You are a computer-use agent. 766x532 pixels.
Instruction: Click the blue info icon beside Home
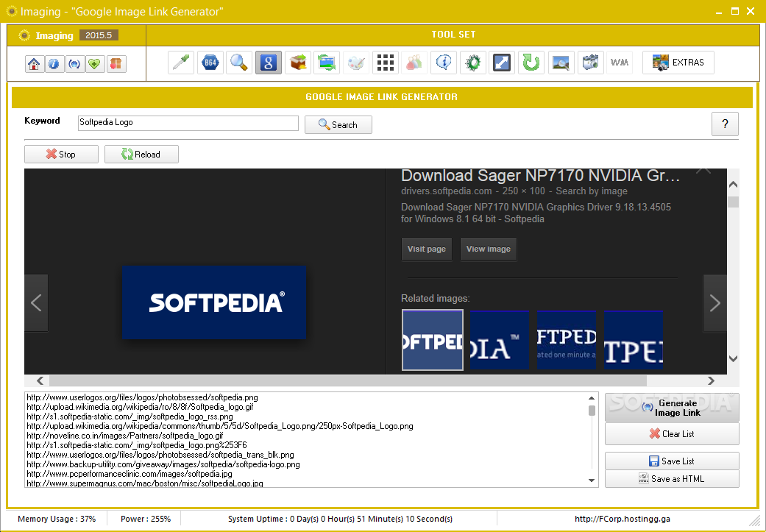(54, 64)
